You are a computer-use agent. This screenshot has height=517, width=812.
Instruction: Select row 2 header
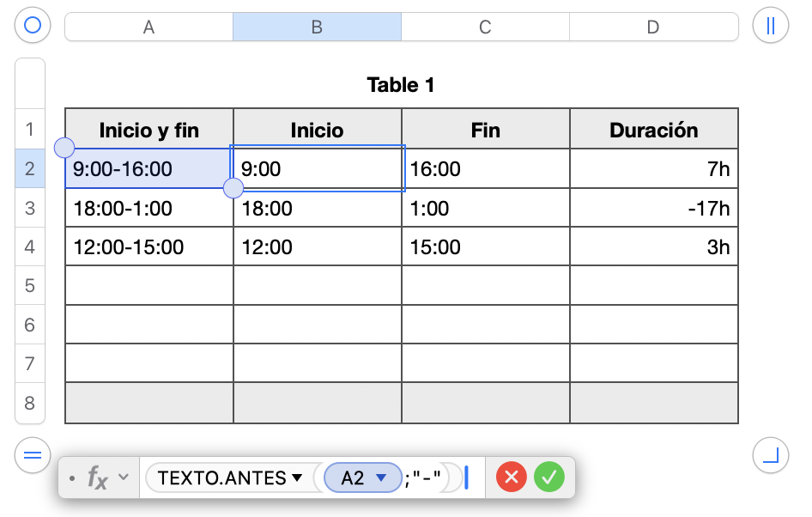(30, 168)
